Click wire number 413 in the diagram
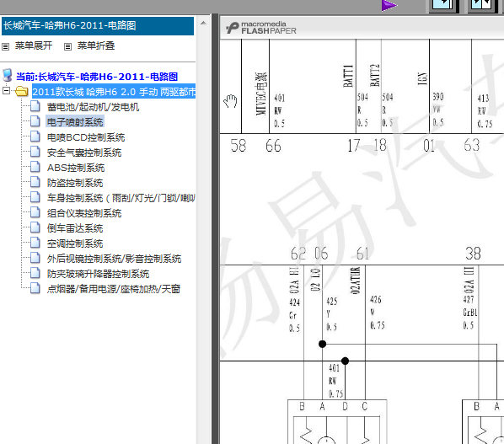504x444 pixels. 484,99
